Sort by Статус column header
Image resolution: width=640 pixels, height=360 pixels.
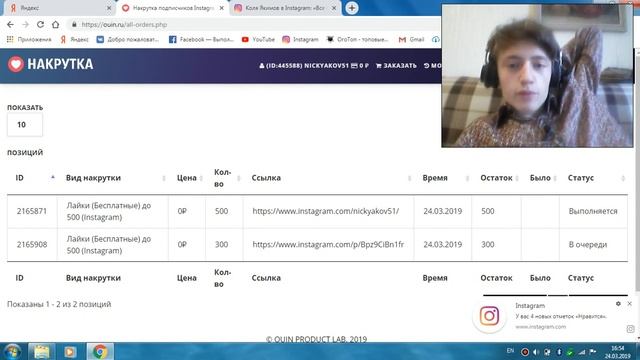tap(594, 178)
